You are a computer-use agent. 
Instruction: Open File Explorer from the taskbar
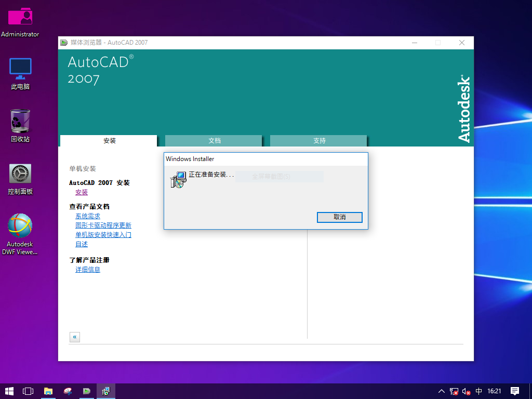coord(48,391)
